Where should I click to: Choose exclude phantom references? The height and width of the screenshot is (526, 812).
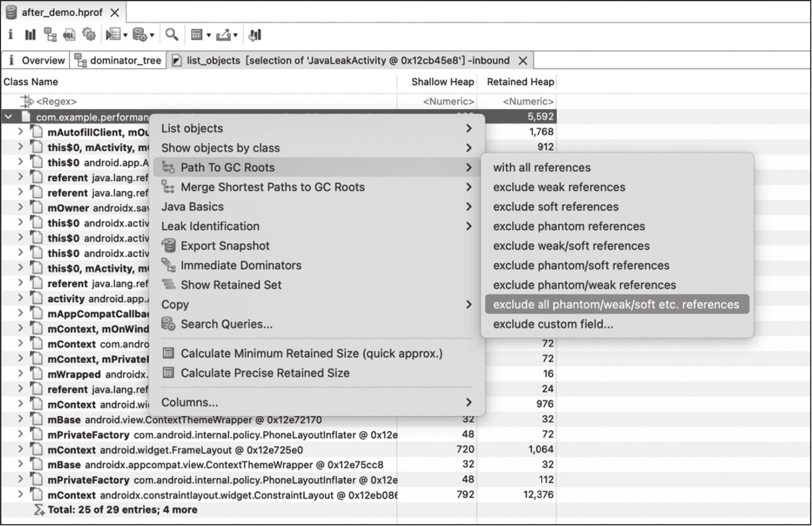click(617, 226)
